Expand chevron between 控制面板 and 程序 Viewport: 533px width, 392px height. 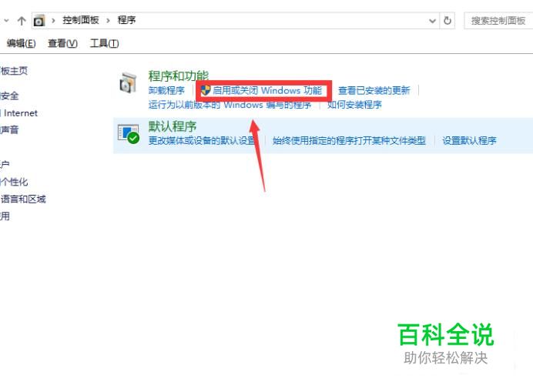(108, 21)
